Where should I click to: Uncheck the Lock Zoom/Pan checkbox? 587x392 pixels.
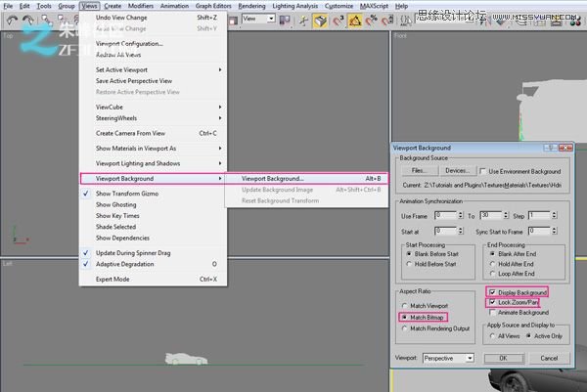click(x=492, y=301)
